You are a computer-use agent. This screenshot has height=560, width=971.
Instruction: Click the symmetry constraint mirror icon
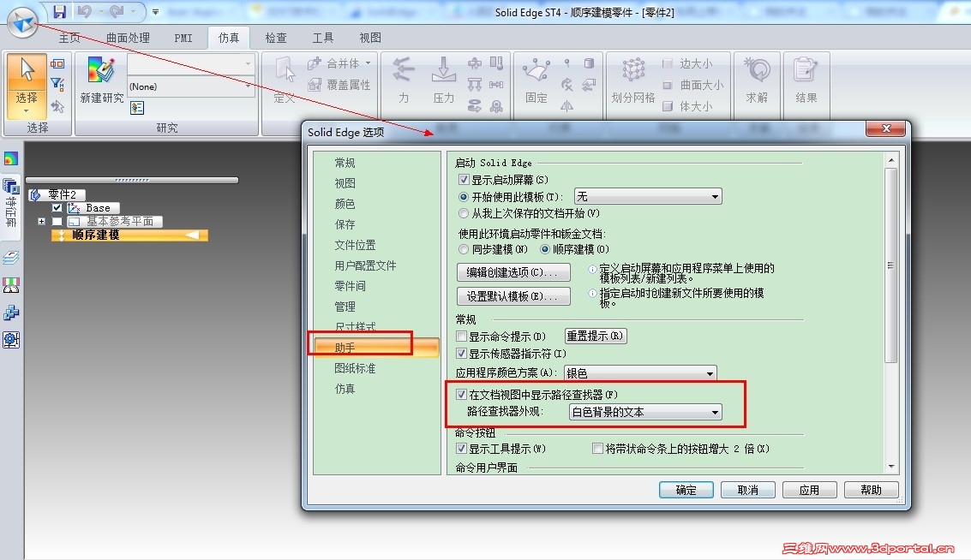[566, 106]
